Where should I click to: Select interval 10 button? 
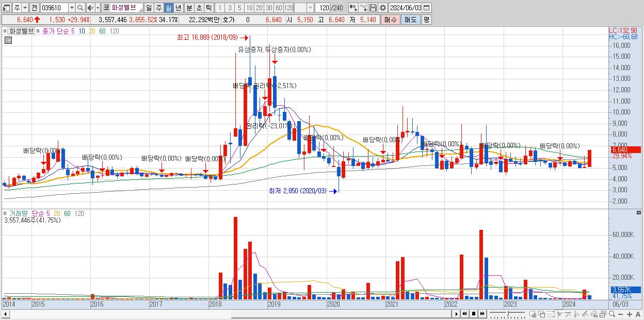[x=249, y=8]
